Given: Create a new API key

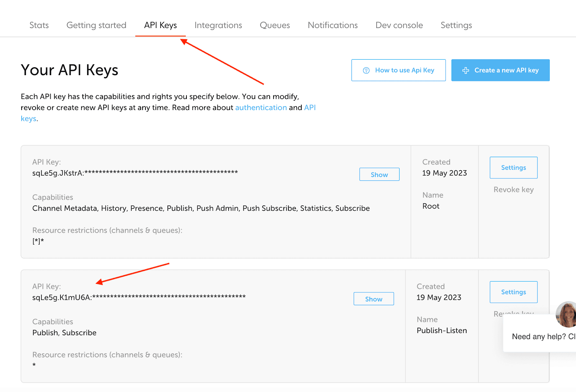Looking at the screenshot, I should [500, 70].
